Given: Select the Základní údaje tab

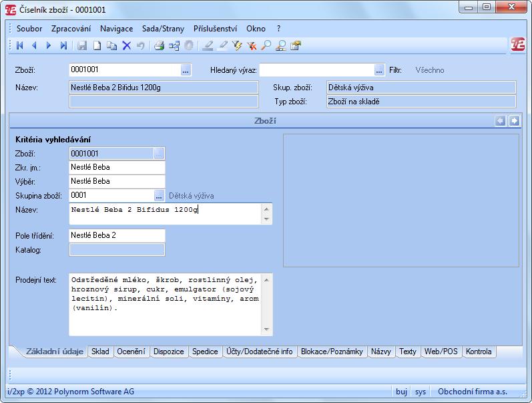Looking at the screenshot, I should pyautogui.click(x=54, y=352).
